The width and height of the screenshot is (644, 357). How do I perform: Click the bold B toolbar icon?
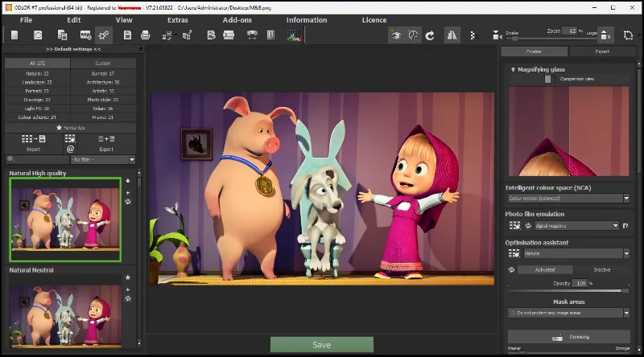(211, 35)
